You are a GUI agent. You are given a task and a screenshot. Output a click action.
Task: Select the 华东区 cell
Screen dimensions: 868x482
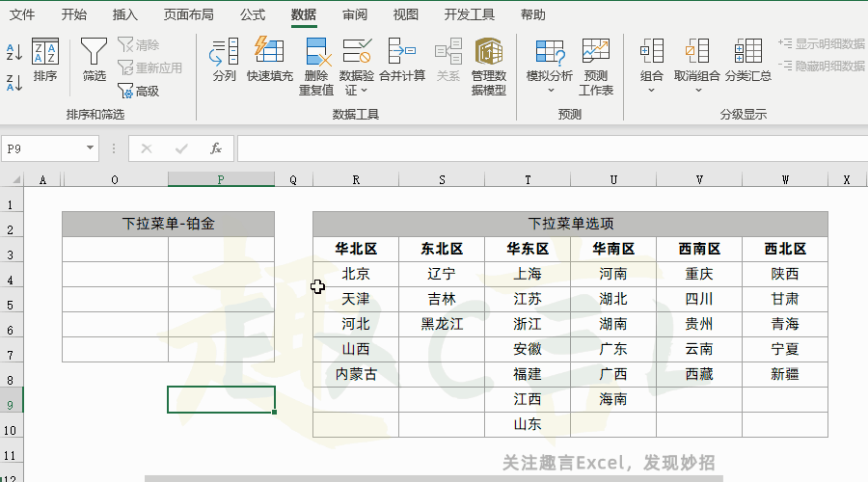[528, 249]
